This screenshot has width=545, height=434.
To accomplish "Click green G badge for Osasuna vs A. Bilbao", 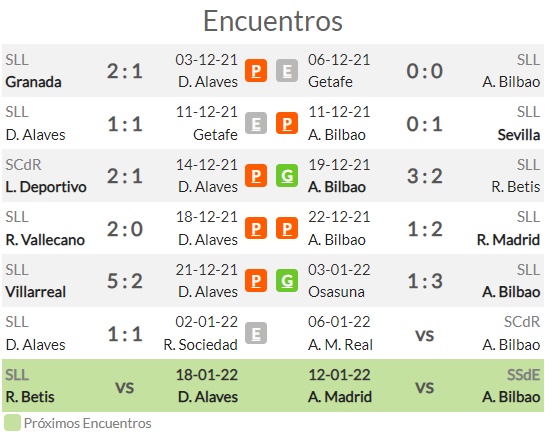I will click(x=287, y=281).
